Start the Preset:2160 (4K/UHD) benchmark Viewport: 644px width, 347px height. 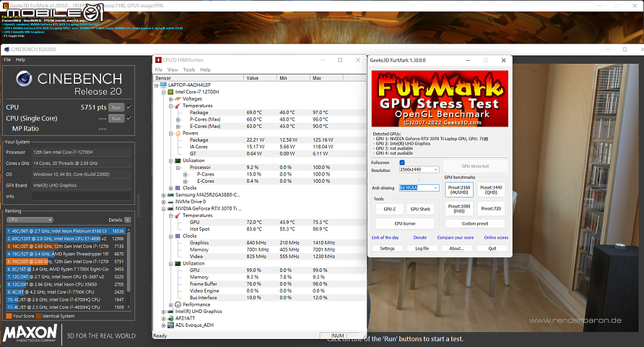coord(459,190)
